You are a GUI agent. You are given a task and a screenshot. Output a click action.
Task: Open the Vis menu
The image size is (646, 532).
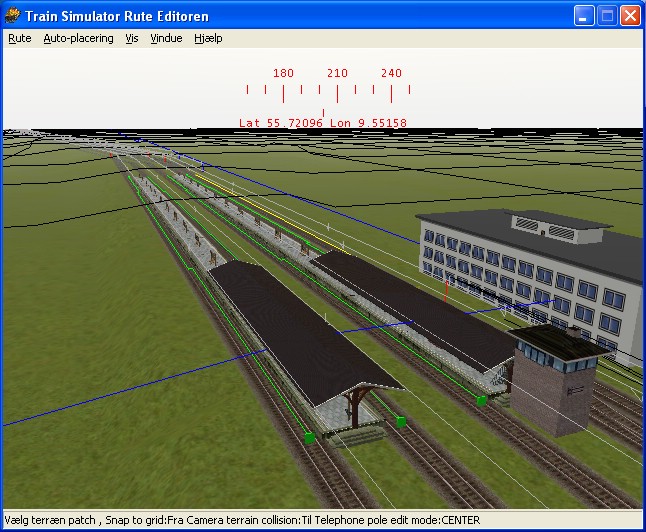132,38
